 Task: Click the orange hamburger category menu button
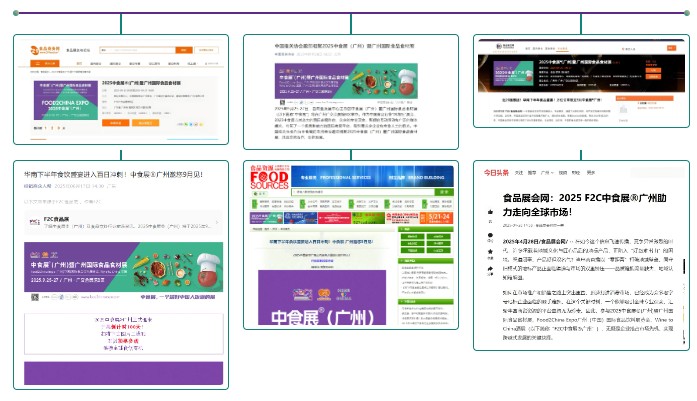pos(43,64)
